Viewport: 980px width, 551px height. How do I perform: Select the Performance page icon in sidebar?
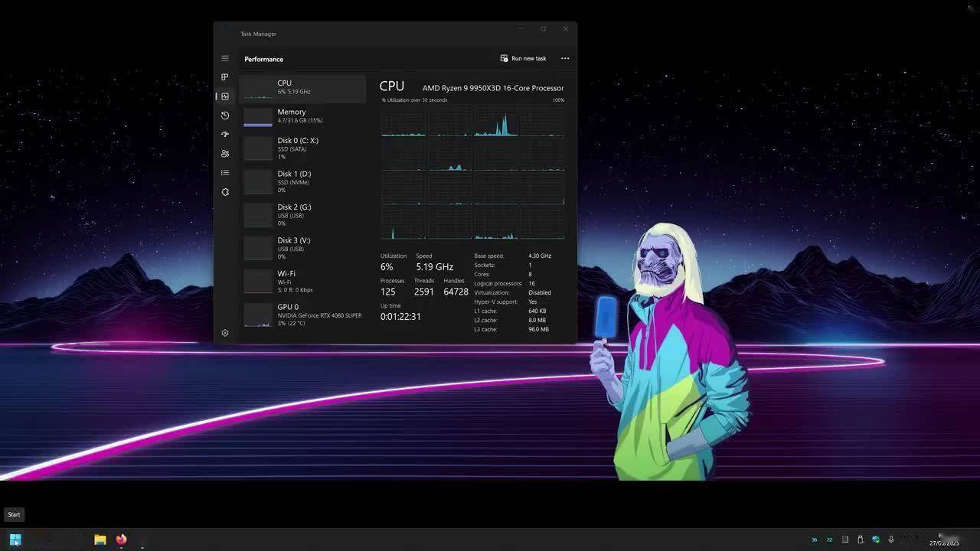tap(225, 96)
